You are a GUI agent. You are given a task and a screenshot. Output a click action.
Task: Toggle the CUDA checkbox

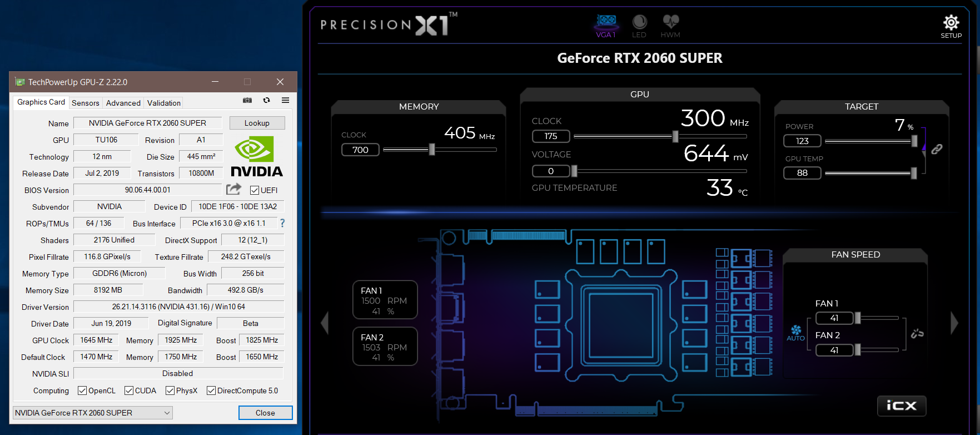[x=129, y=390]
